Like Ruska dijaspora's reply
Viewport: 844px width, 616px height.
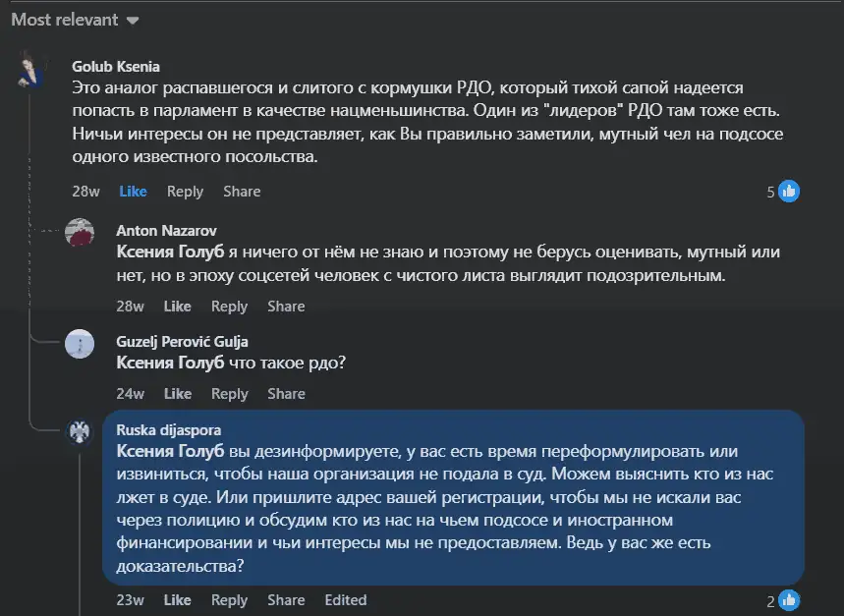click(177, 600)
